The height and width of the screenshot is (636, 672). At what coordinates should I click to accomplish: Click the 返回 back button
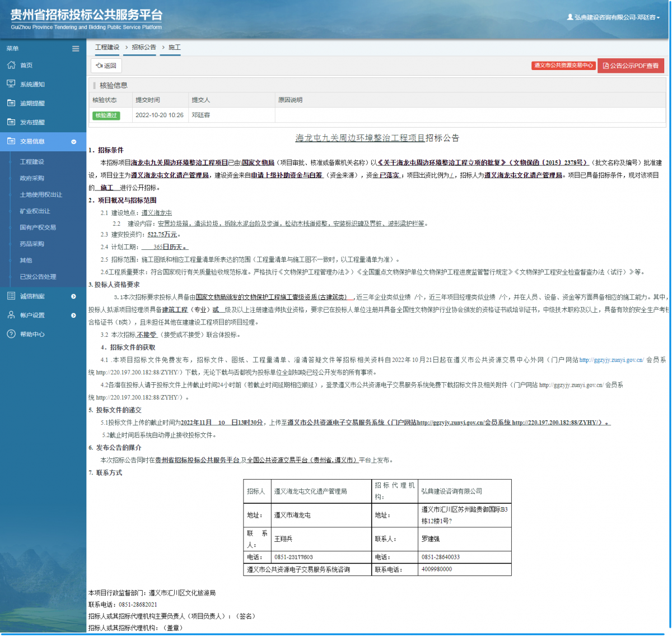click(106, 66)
